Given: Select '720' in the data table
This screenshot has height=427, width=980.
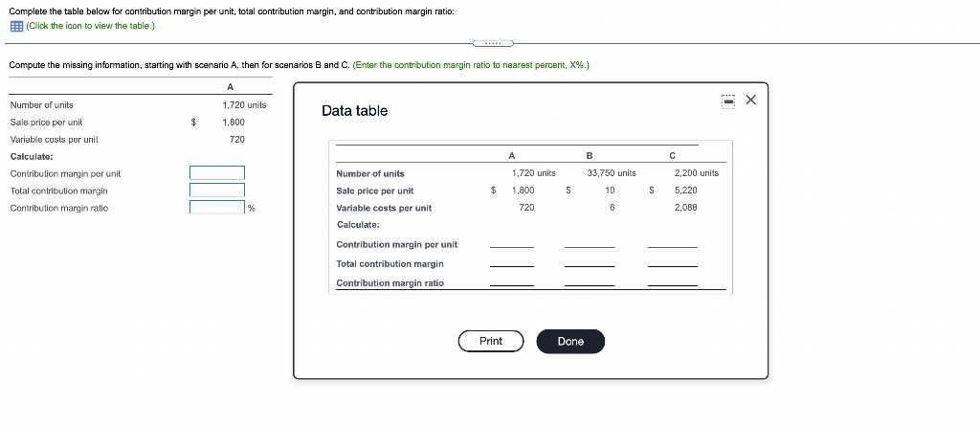Looking at the screenshot, I should (527, 208).
